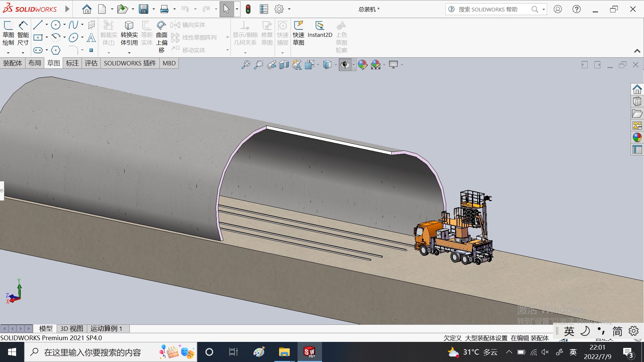Click the Rebuild traffic light icon
The height and width of the screenshot is (362, 644).
pyautogui.click(x=248, y=9)
